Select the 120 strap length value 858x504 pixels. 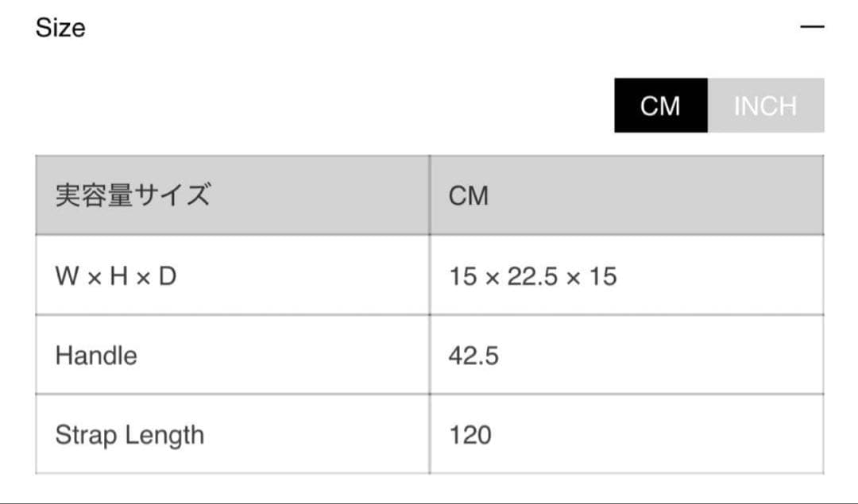tap(470, 435)
